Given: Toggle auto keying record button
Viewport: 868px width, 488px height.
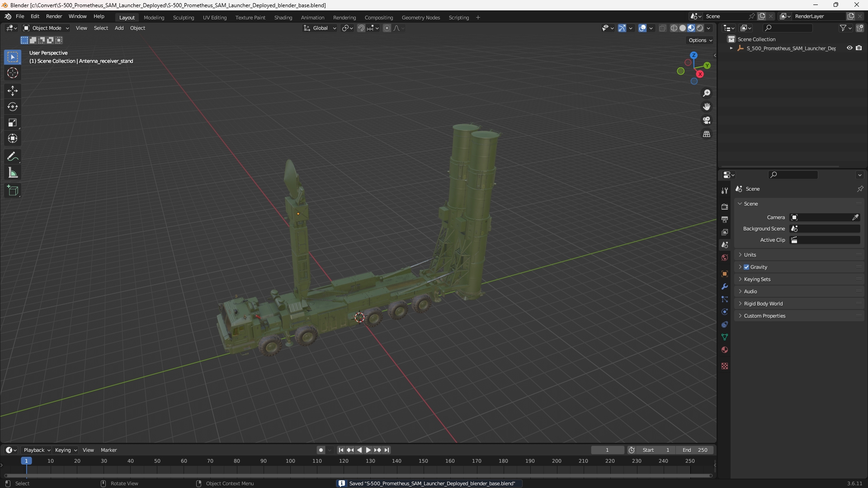Looking at the screenshot, I should coord(321,450).
